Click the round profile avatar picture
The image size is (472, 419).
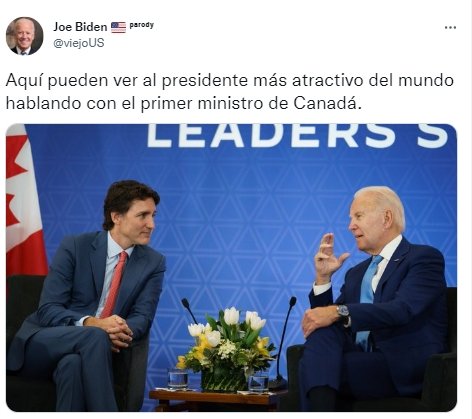point(25,36)
